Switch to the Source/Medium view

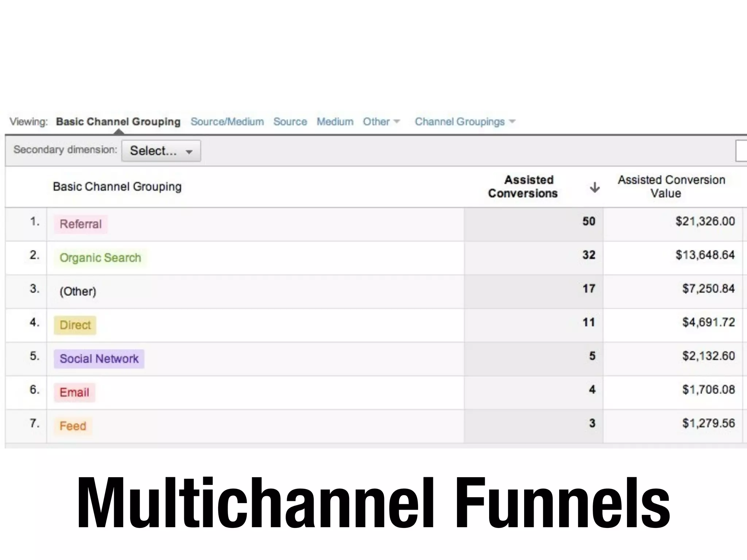[227, 122]
